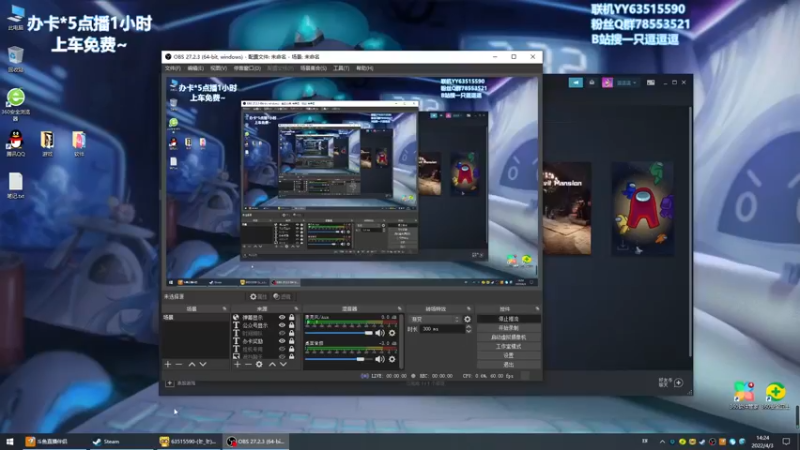800x450 pixels.
Task: Open settings gear for Mic/Aux audio channel
Action: pos(392,333)
